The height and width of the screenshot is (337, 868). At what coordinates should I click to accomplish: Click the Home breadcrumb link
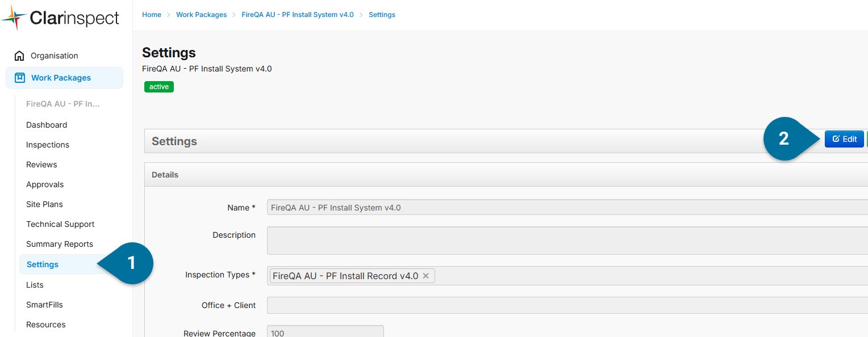[152, 15]
